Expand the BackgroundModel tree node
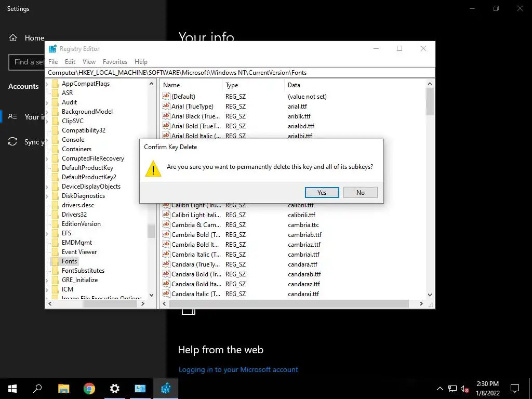The height and width of the screenshot is (399, 532). tap(47, 112)
